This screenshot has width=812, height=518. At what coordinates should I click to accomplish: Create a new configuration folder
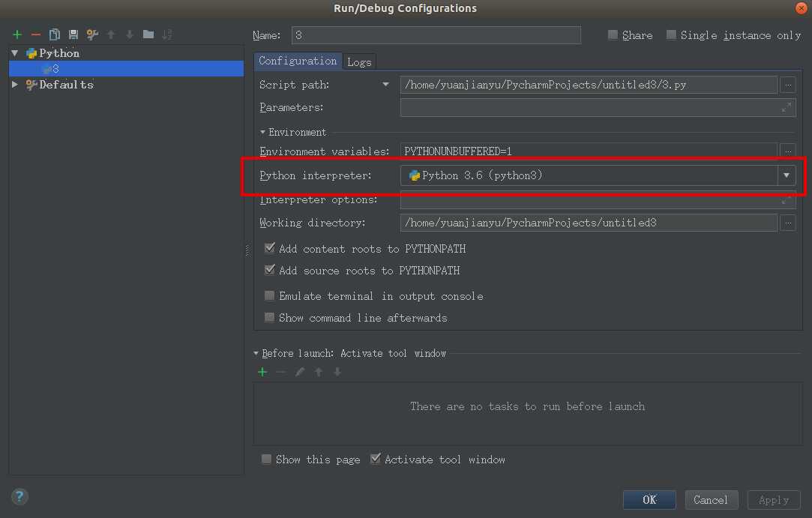coord(148,34)
